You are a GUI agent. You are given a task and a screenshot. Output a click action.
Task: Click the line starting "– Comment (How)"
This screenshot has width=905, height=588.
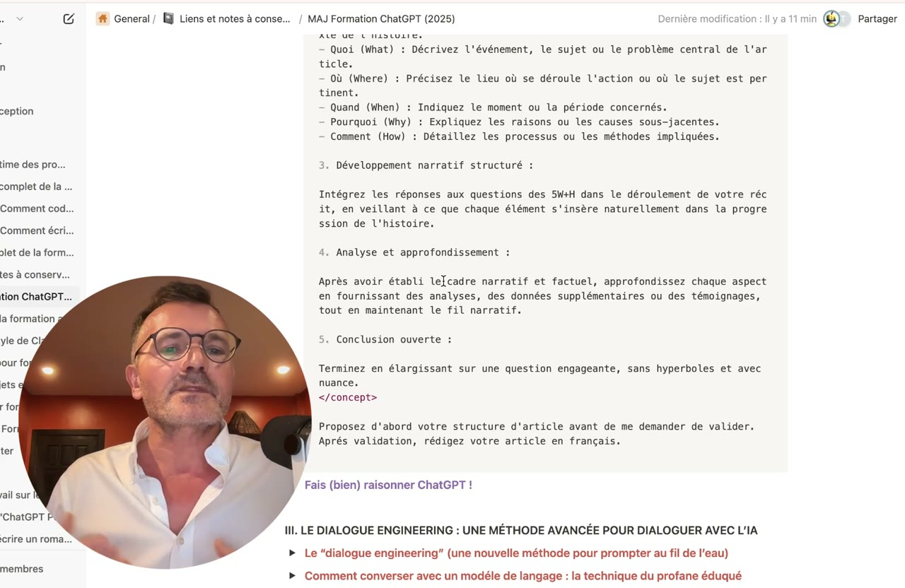point(519,136)
